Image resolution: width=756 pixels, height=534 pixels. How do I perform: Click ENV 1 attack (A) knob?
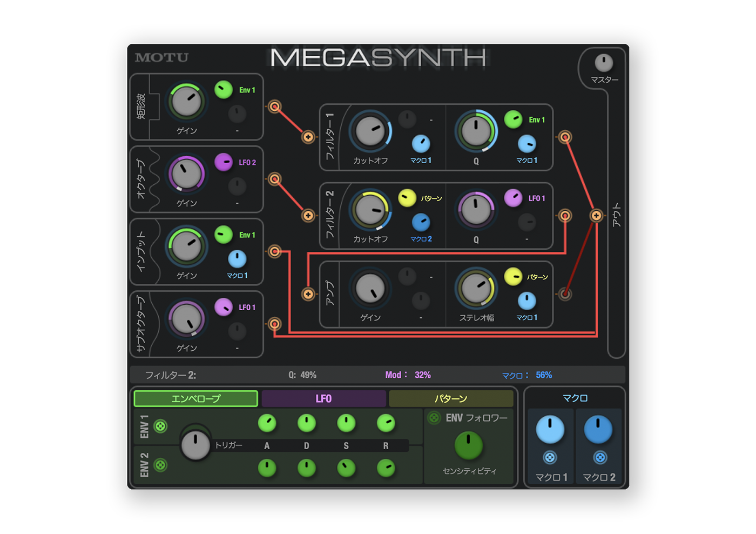[x=267, y=423]
